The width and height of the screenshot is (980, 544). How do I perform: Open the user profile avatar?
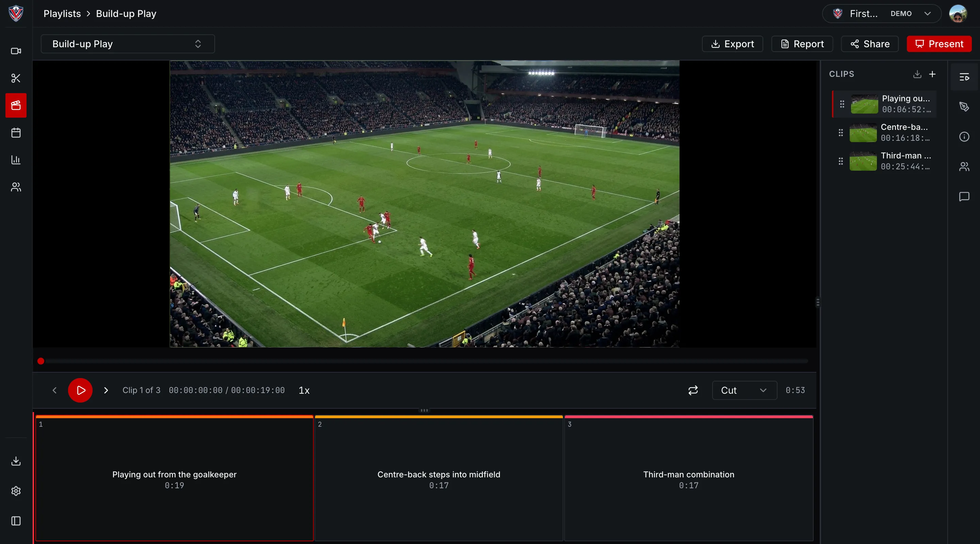click(958, 14)
